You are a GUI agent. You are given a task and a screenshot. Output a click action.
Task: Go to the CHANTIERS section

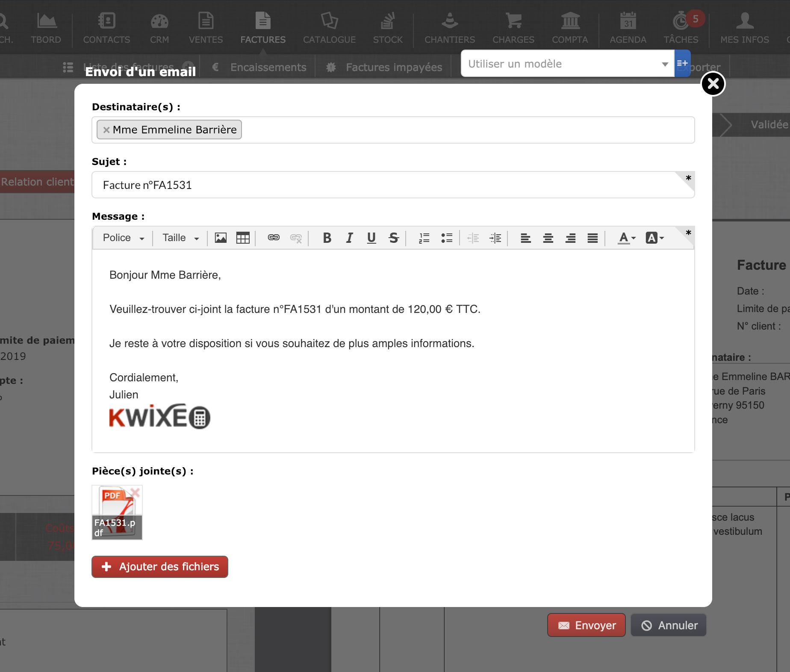[450, 28]
